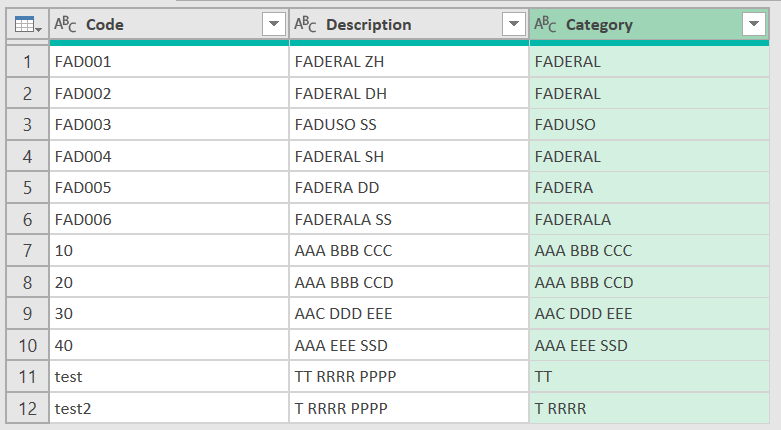The image size is (781, 430).
Task: Click the FADERA category cell in row 5
Action: pyautogui.click(x=649, y=188)
